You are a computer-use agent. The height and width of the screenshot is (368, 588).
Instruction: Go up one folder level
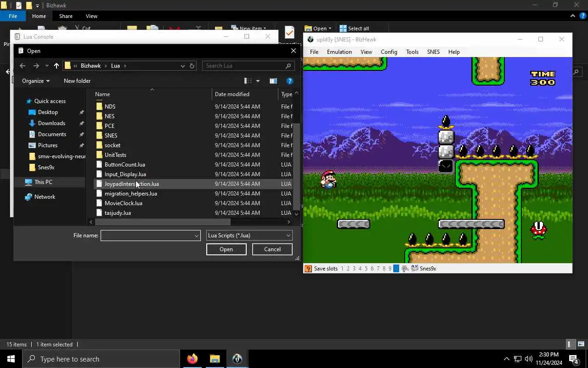56,66
